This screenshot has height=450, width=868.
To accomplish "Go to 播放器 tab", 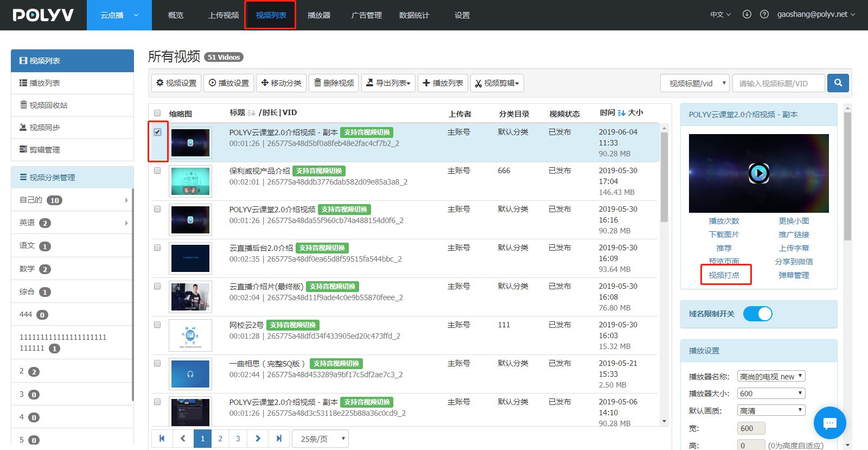I will 319,15.
